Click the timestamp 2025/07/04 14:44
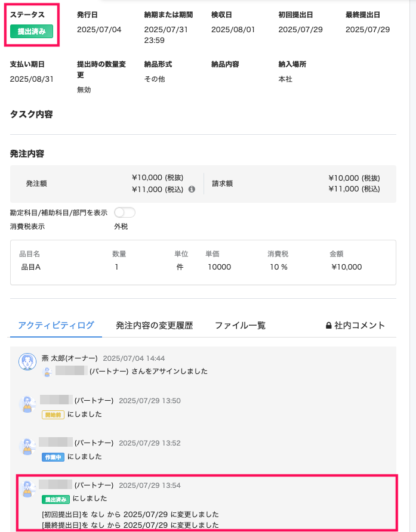 [x=134, y=358]
